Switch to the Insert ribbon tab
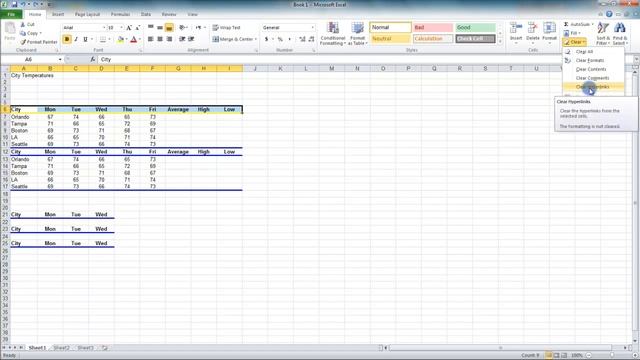Image resolution: width=640 pixels, height=360 pixels. [58, 14]
